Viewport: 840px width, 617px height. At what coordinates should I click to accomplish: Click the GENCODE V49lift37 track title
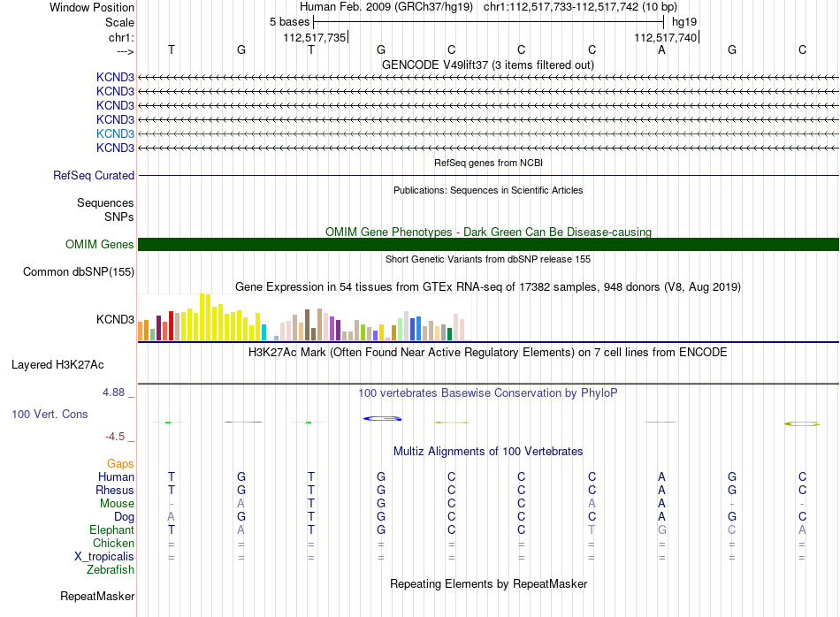487,65
